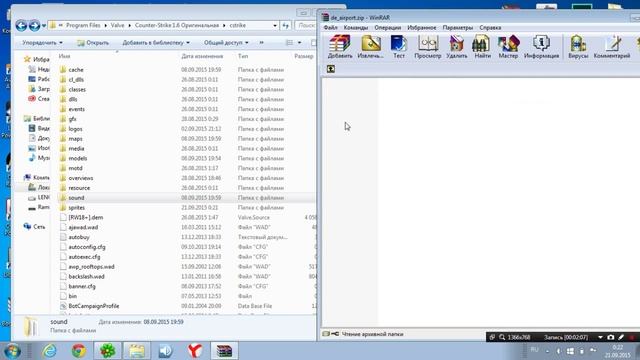Screen dimensions: 640x360
Task: Open the view options dropdown arrow in Explorer
Action: coord(299,42)
